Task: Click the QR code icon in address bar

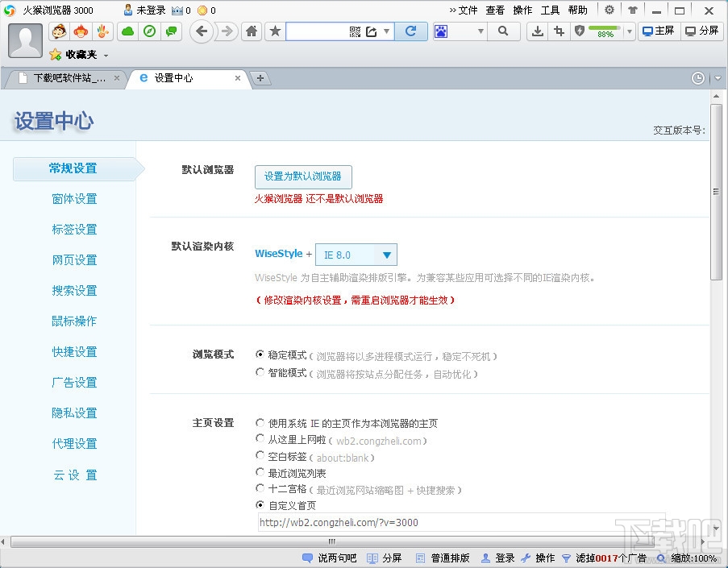Action: tap(356, 31)
